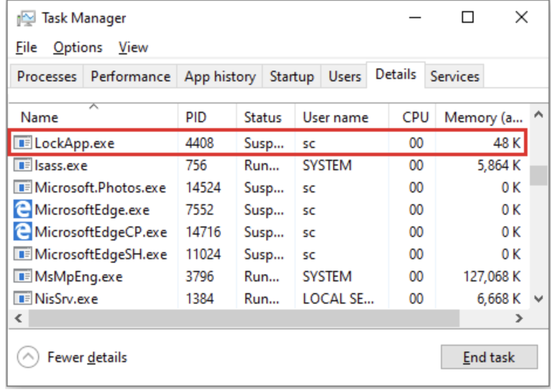Image resolution: width=555 pixels, height=392 pixels.
Task: Click PID value 14716
Action: (x=203, y=232)
